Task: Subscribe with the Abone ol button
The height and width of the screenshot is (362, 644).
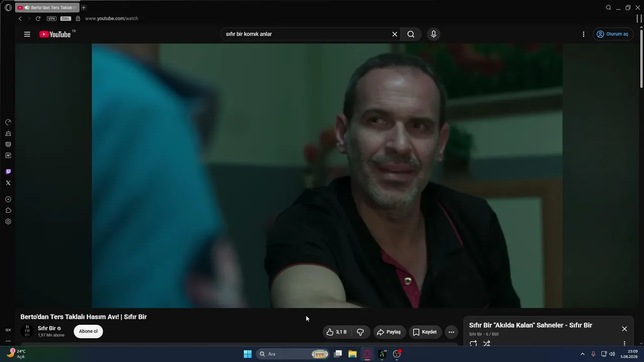Action: tap(88, 331)
